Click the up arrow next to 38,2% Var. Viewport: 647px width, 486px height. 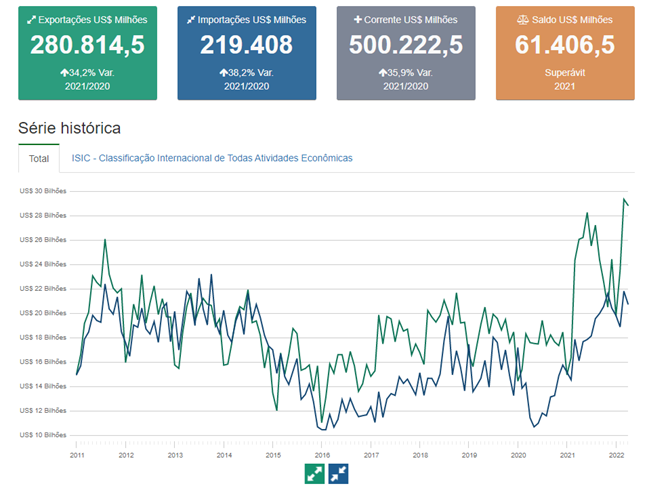click(223, 73)
